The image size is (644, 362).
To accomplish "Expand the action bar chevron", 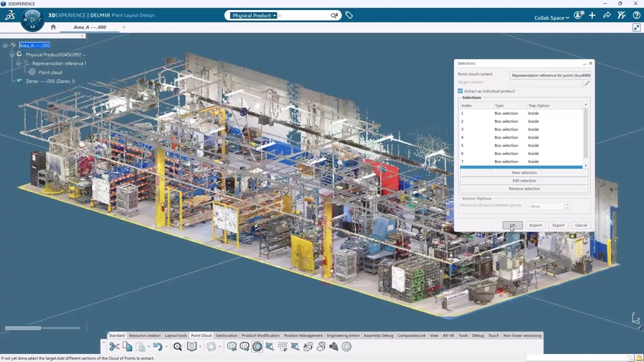I will (103, 342).
